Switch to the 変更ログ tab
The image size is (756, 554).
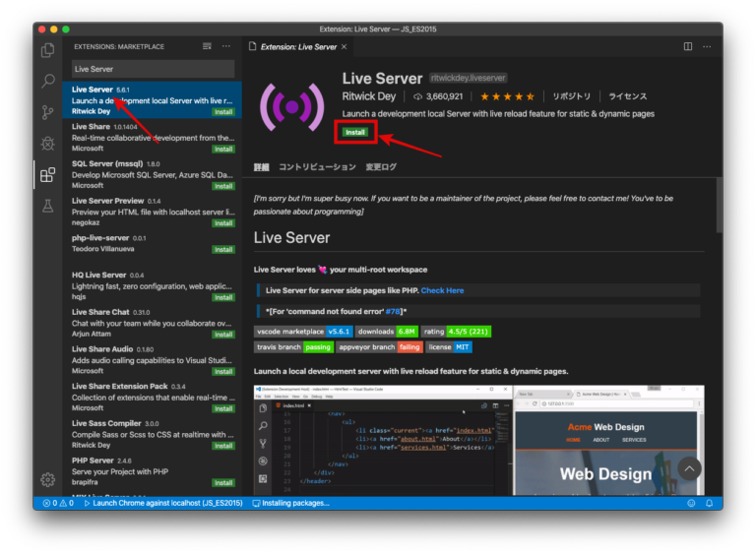click(x=381, y=167)
